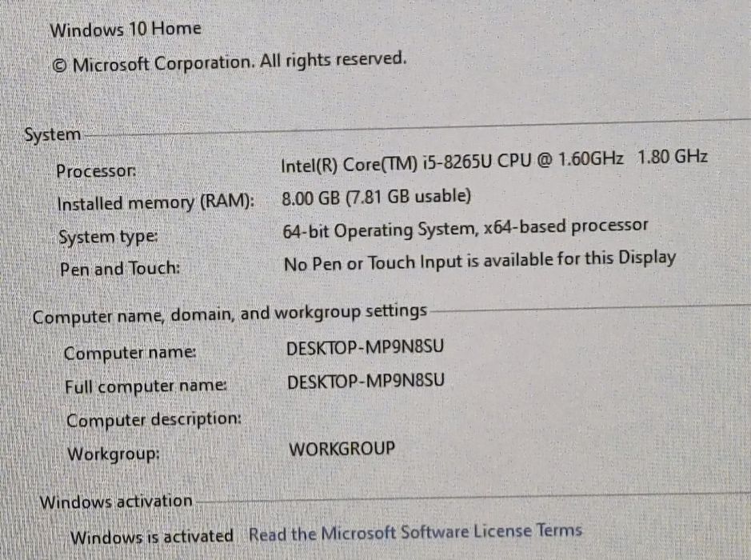Click the System type label
The height and width of the screenshot is (560, 751).
(108, 237)
